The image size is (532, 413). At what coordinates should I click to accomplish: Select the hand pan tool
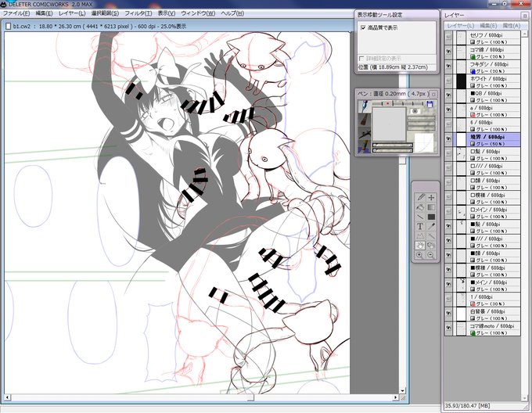(420, 245)
